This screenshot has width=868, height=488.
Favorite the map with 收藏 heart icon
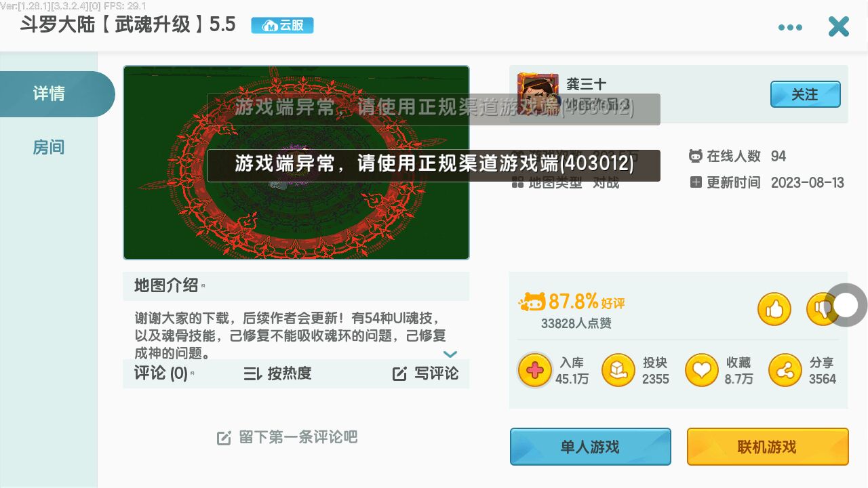tap(702, 370)
